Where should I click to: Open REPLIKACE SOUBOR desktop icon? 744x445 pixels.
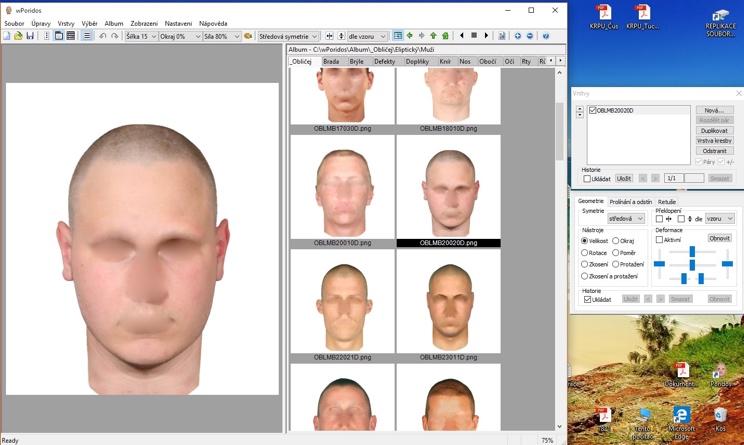point(720,23)
